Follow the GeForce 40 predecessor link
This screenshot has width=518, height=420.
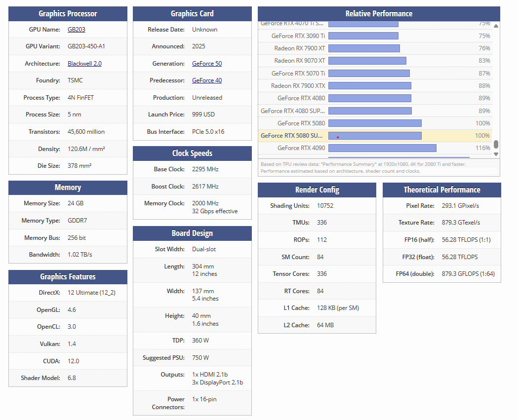coord(207,80)
